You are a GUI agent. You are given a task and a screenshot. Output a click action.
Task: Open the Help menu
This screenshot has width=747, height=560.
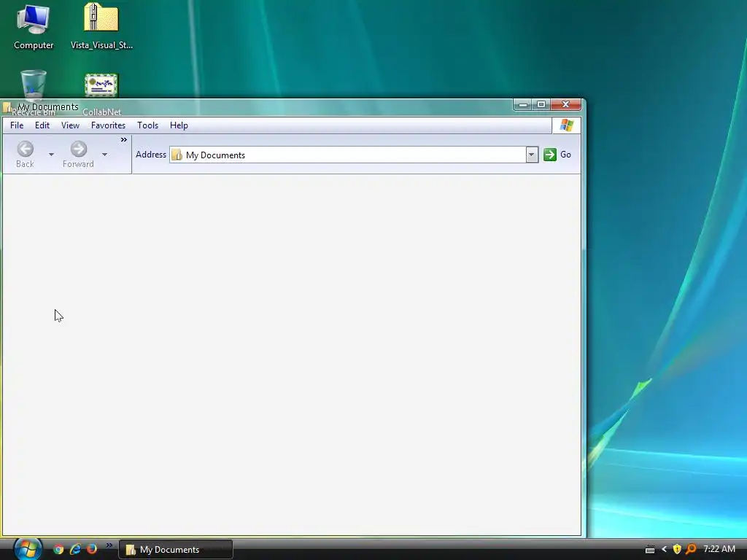point(179,125)
